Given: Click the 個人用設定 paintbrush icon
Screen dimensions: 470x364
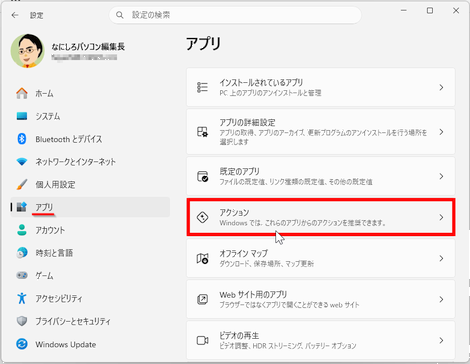Looking at the screenshot, I should [x=22, y=184].
